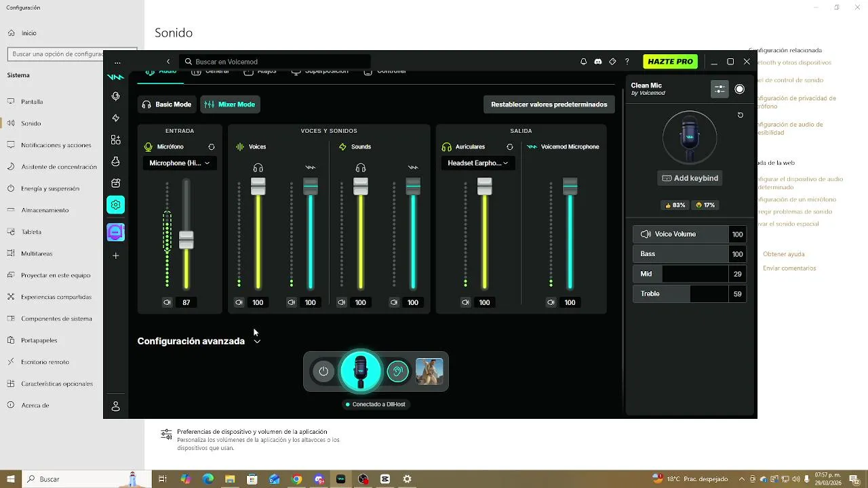Open the Discord icon in Voicemod header
This screenshot has width=868, height=488.
pos(597,62)
